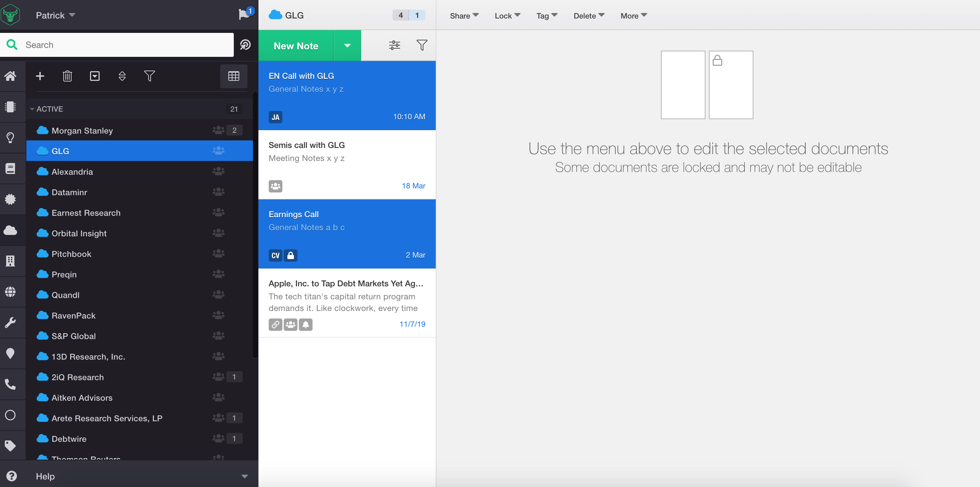
Task: Click the Search input field
Action: pos(126,45)
